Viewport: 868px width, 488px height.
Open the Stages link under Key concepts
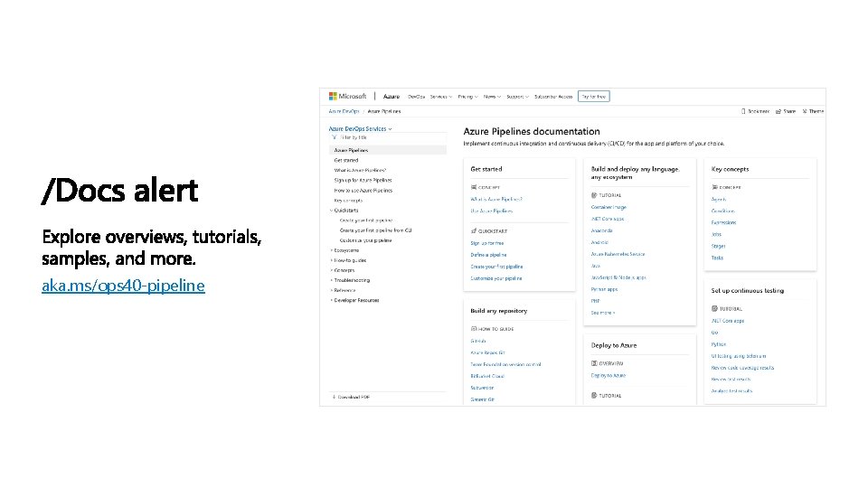pyautogui.click(x=718, y=246)
